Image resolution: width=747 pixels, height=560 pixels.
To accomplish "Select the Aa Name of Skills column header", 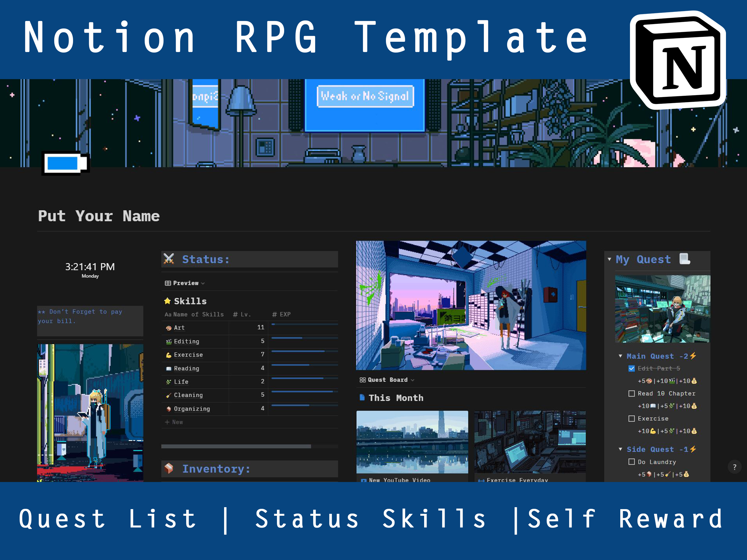I will (194, 314).
